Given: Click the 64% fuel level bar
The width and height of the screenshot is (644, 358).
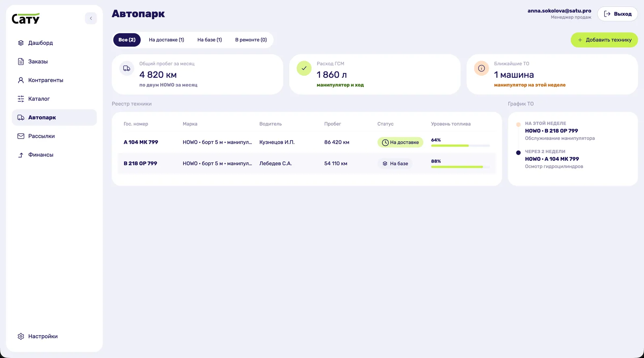Looking at the screenshot, I should pos(460,145).
